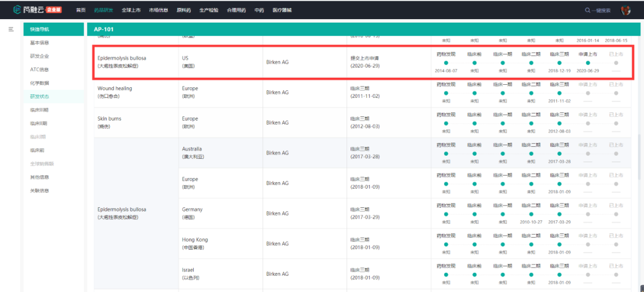Open the 医疗器械 top menu
Screen dimensions: 644x292
pyautogui.click(x=281, y=10)
